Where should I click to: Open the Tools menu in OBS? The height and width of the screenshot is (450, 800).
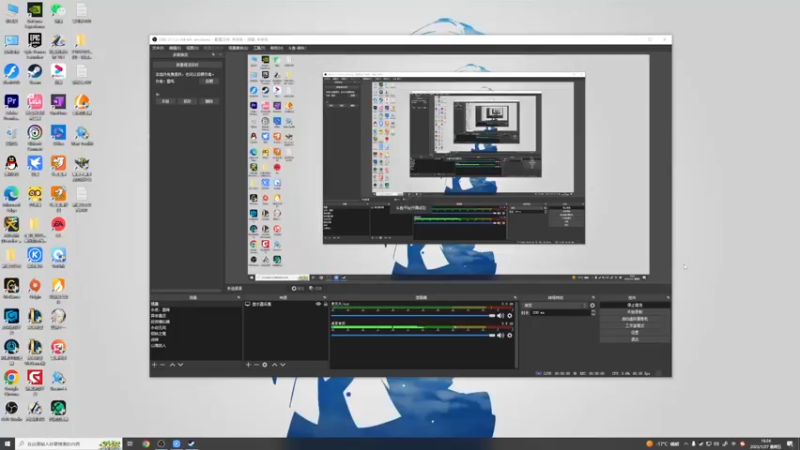tap(259, 48)
